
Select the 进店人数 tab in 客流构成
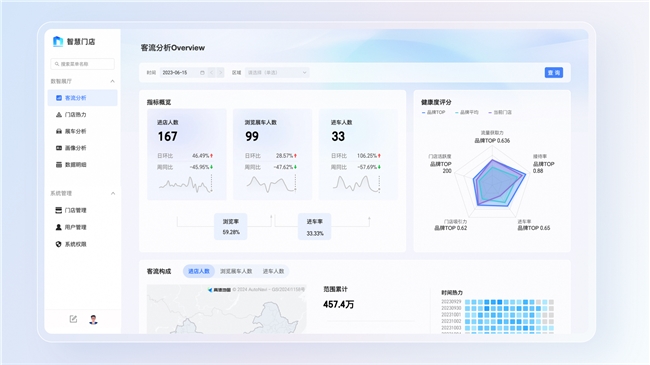(199, 271)
